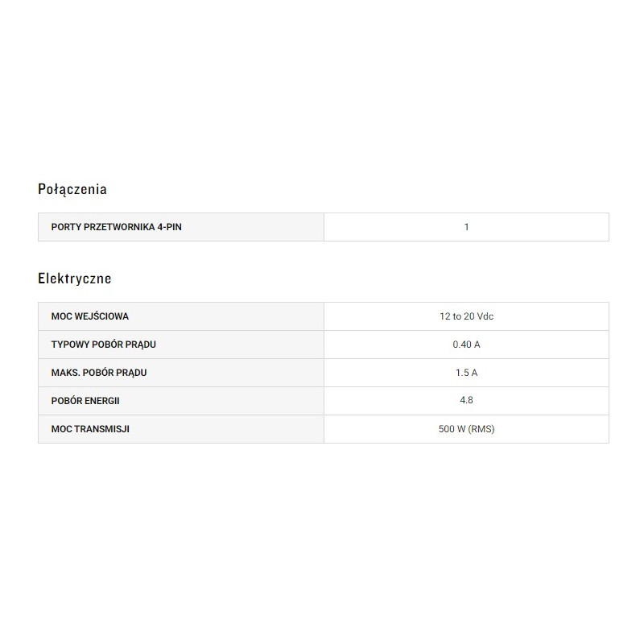
Task: Click the 0.40 A value cell
Action: [x=466, y=345]
